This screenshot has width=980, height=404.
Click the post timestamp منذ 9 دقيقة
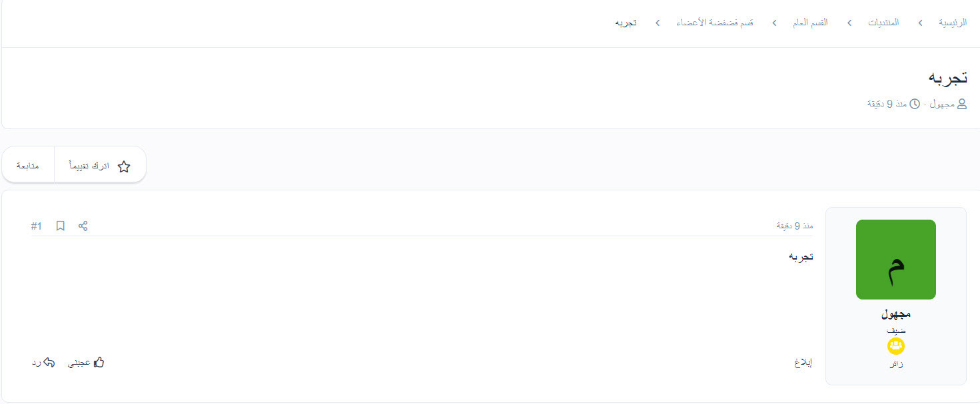click(795, 226)
